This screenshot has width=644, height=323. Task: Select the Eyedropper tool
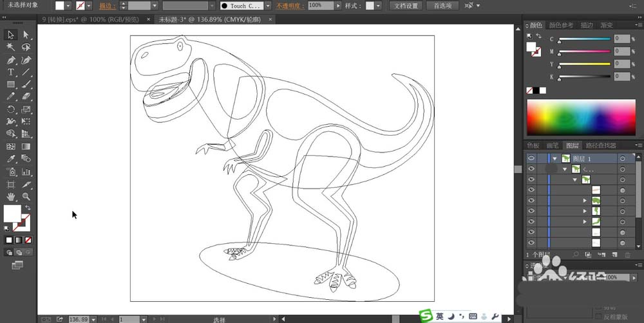point(11,159)
